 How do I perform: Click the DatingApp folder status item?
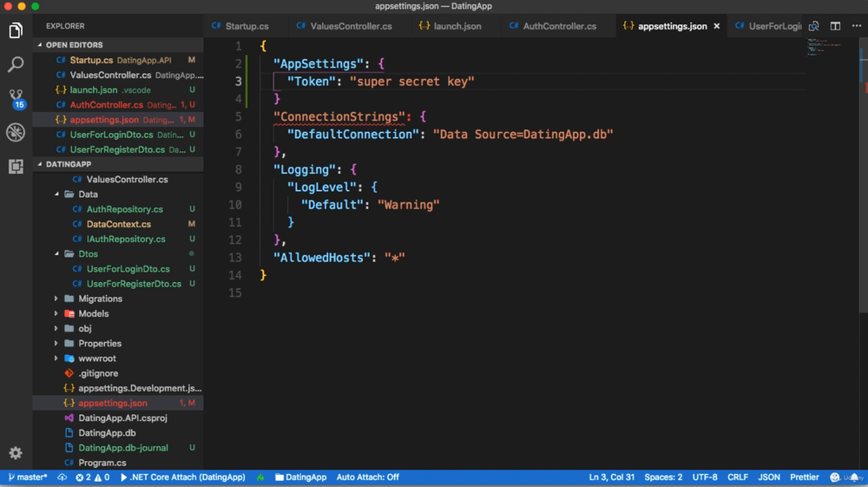(x=300, y=477)
